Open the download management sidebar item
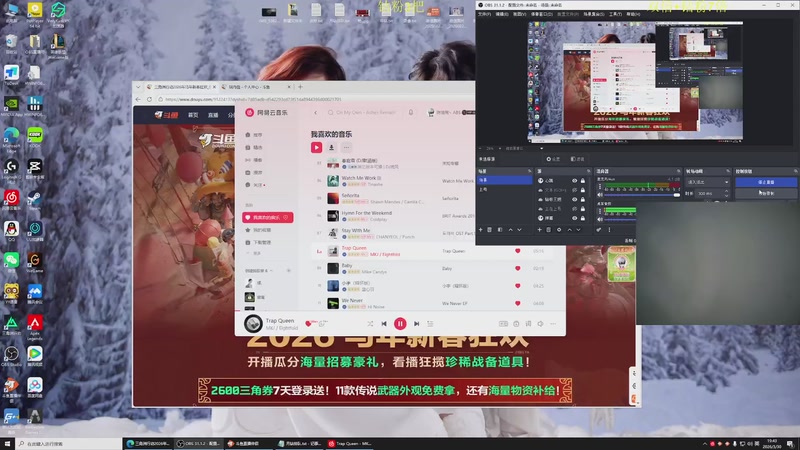 [259, 242]
